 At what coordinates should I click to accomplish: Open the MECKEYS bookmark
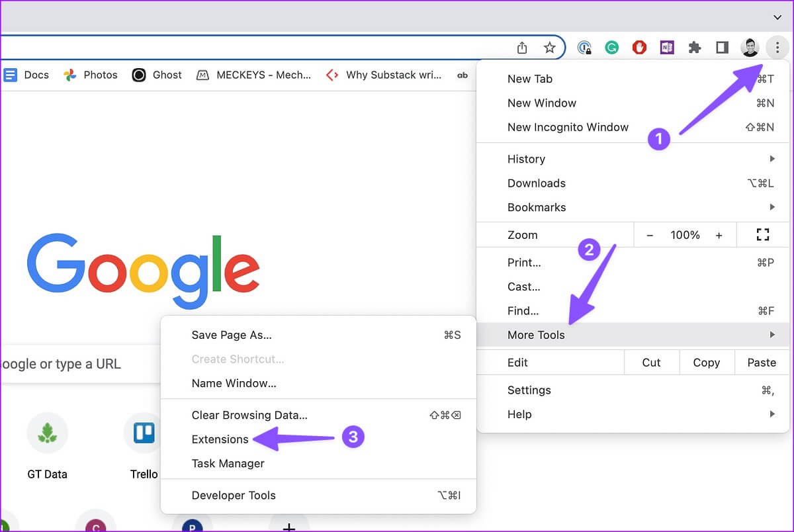click(x=254, y=75)
